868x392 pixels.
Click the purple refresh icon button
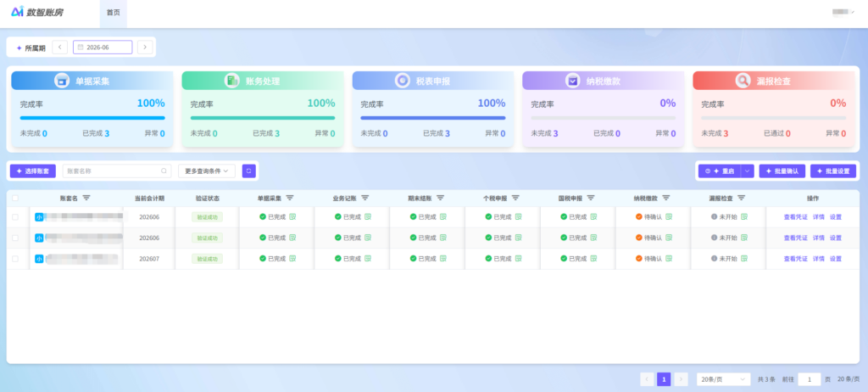point(248,171)
